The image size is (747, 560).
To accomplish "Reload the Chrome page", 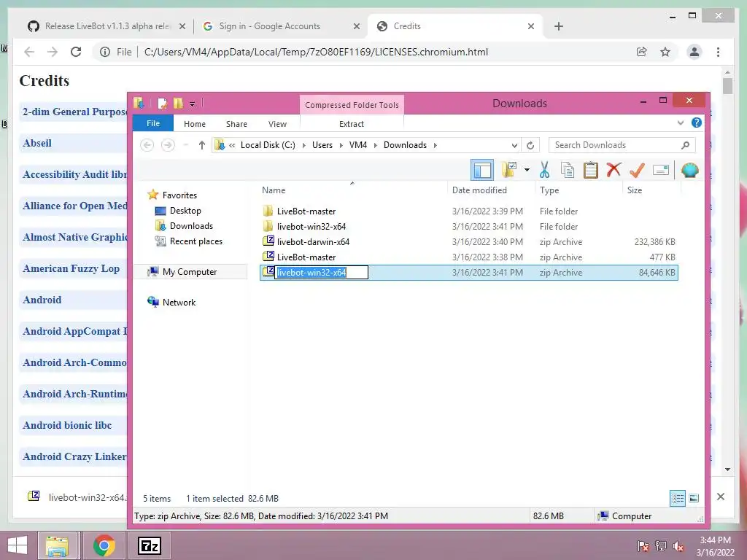I will pos(76,52).
